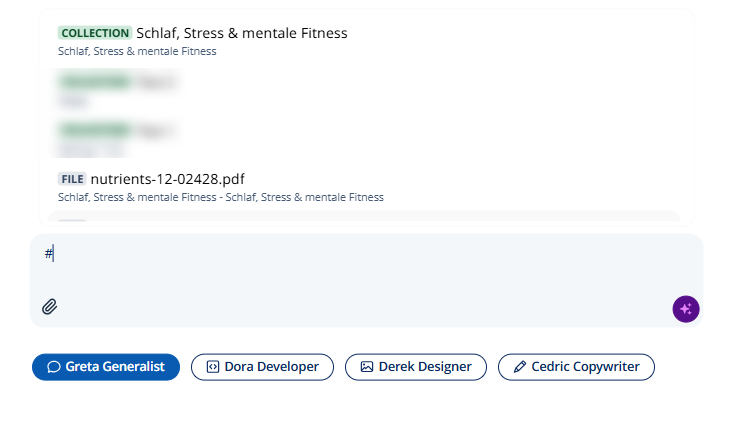Click the pencil icon on Cedric Copywriter
Screen dimensions: 744x433
tap(520, 367)
